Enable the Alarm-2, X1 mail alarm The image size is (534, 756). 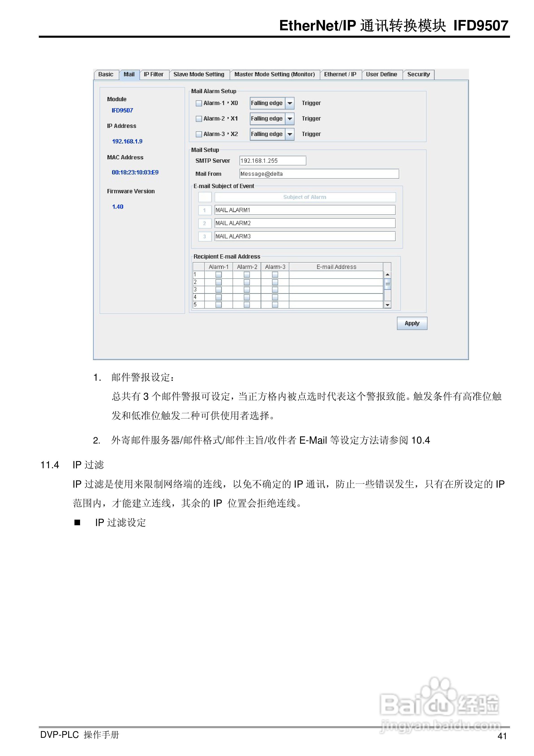[x=199, y=119]
